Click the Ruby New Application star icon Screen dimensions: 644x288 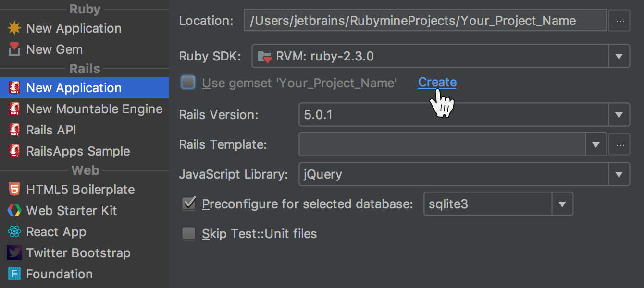tap(14, 28)
